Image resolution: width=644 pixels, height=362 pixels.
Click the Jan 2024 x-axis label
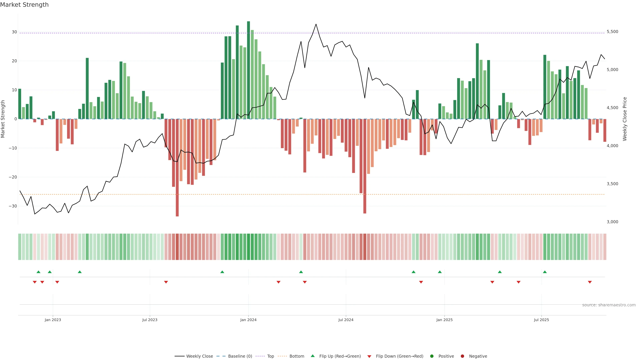point(248,320)
